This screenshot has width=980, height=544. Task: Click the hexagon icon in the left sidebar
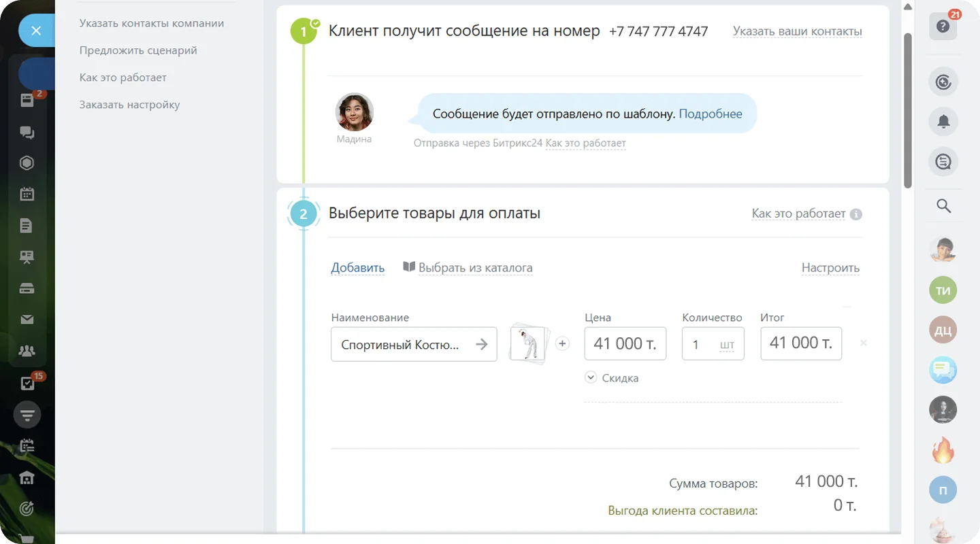point(27,163)
